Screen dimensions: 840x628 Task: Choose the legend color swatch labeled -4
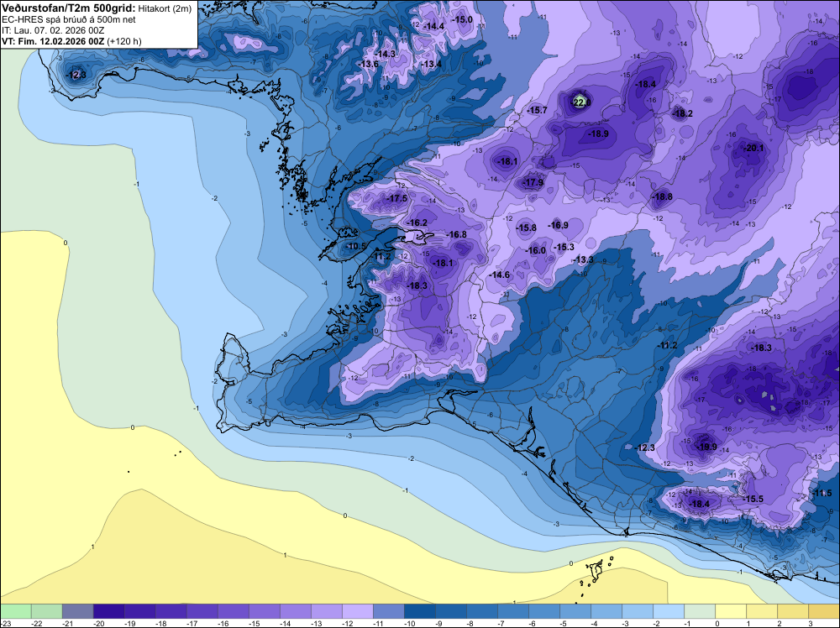click(x=606, y=611)
